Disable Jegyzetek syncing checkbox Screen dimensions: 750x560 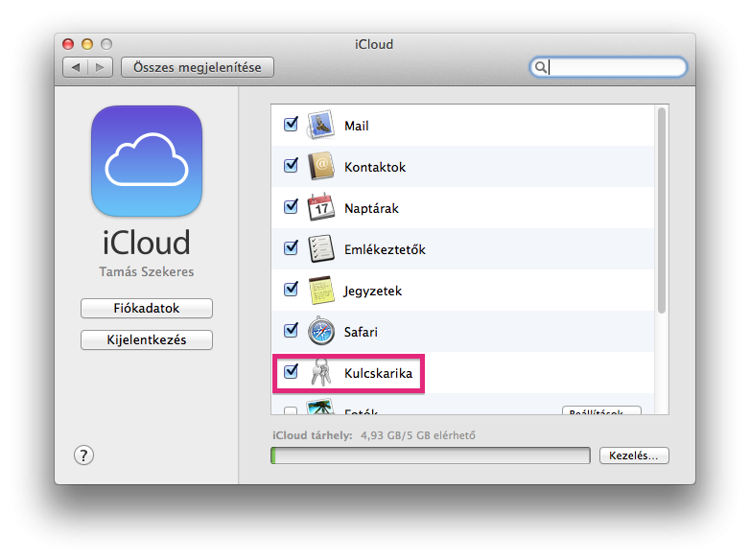(291, 289)
